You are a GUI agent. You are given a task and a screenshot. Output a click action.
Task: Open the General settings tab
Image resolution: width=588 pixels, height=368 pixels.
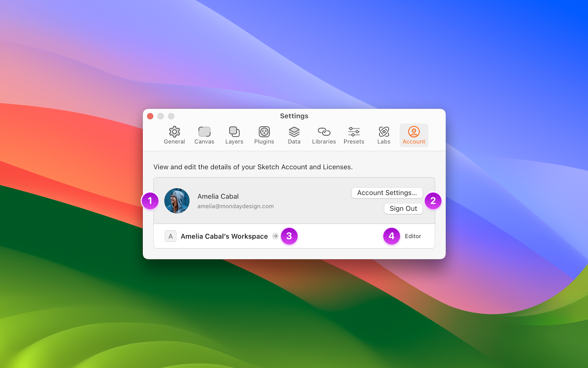tap(175, 136)
